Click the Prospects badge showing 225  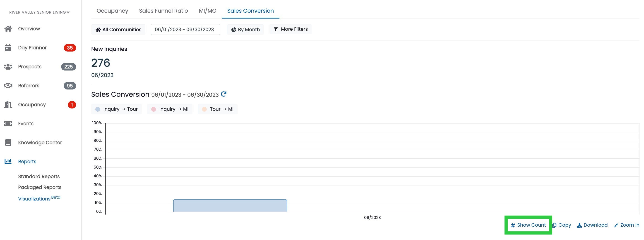[69, 67]
